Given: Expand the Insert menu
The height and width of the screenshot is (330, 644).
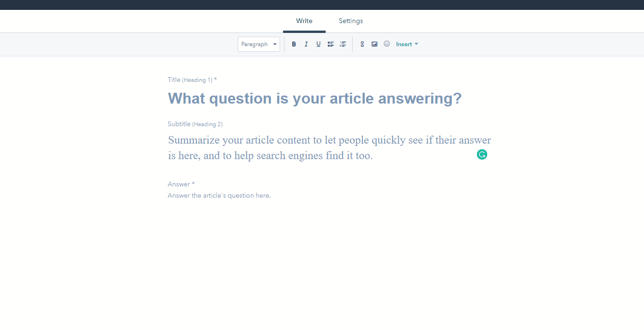Looking at the screenshot, I should tap(407, 44).
